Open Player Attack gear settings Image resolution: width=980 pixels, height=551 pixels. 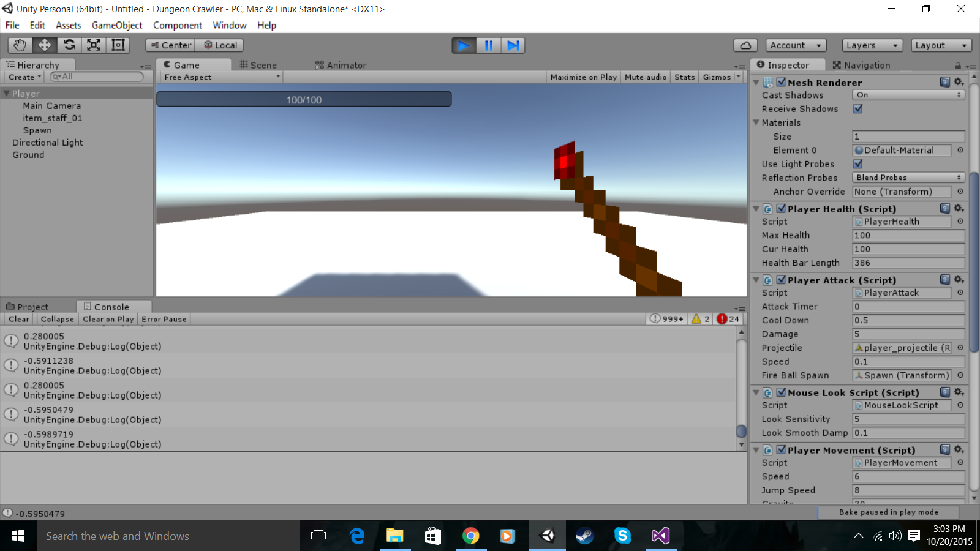(959, 280)
